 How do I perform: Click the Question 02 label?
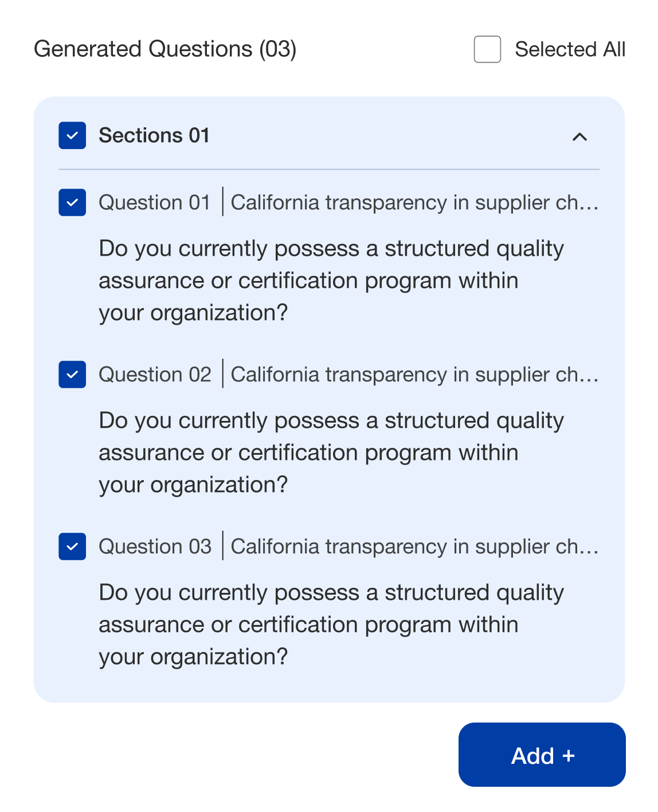pyautogui.click(x=155, y=374)
